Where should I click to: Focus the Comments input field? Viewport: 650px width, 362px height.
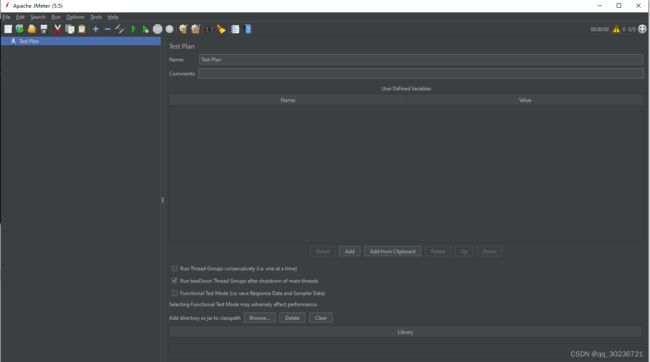(421, 74)
